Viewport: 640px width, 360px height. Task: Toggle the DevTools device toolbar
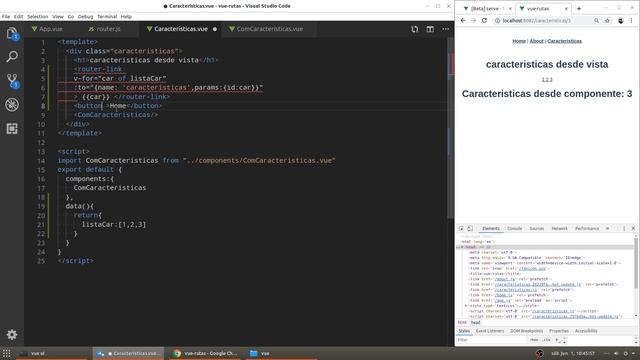[470, 229]
